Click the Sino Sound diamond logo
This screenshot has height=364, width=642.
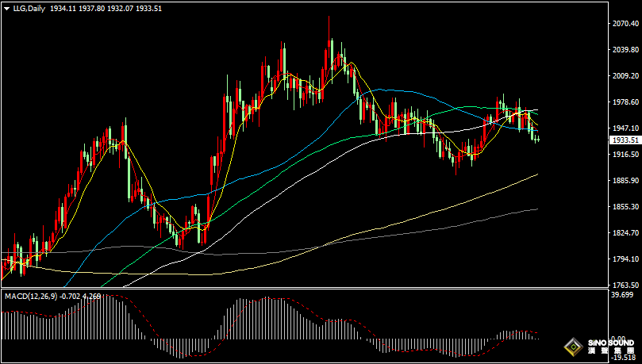(x=573, y=347)
